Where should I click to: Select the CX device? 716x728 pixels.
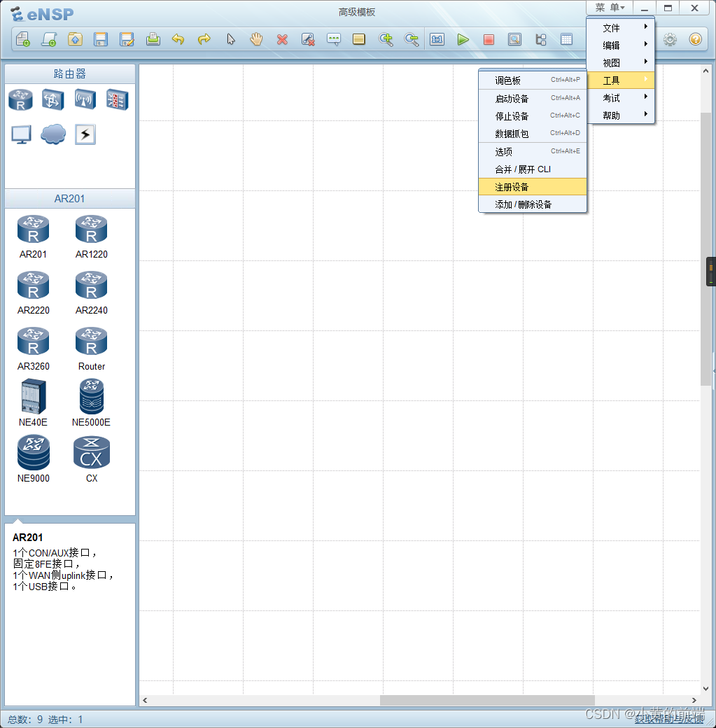[x=92, y=459]
